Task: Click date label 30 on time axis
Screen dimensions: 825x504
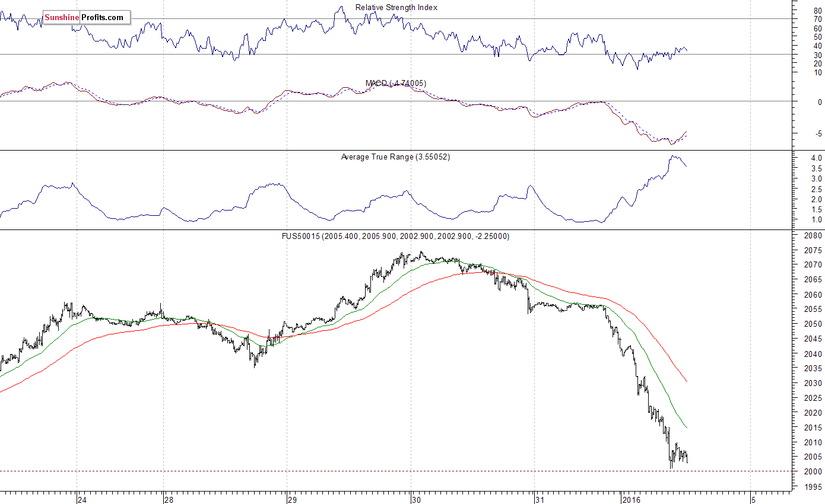Action: (x=417, y=500)
